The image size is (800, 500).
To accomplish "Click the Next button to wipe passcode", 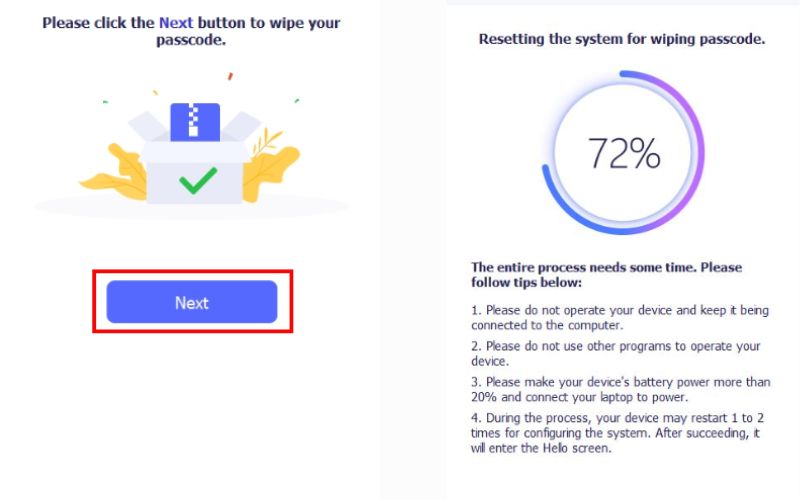I will (x=192, y=302).
